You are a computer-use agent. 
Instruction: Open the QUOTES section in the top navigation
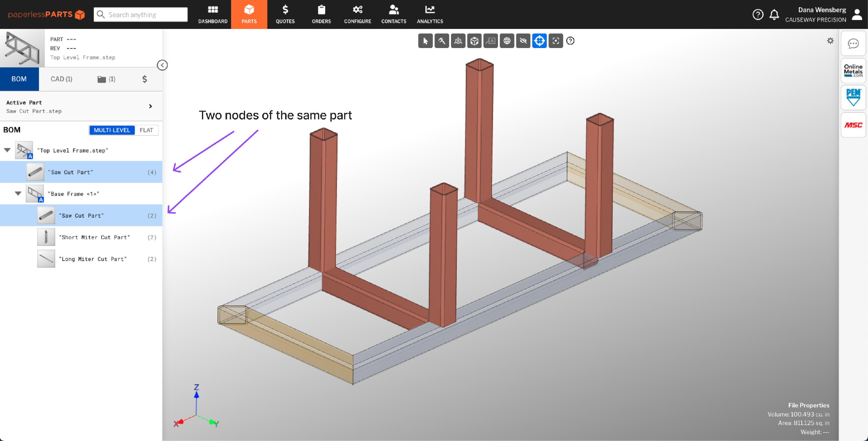285,14
